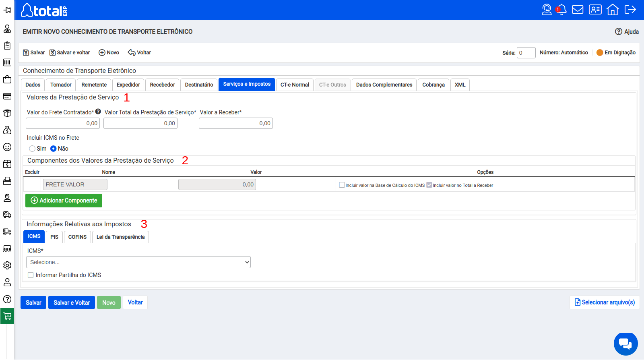Viewport: 644px width, 360px height.
Task: Open the mail envelope header icon
Action: (578, 10)
